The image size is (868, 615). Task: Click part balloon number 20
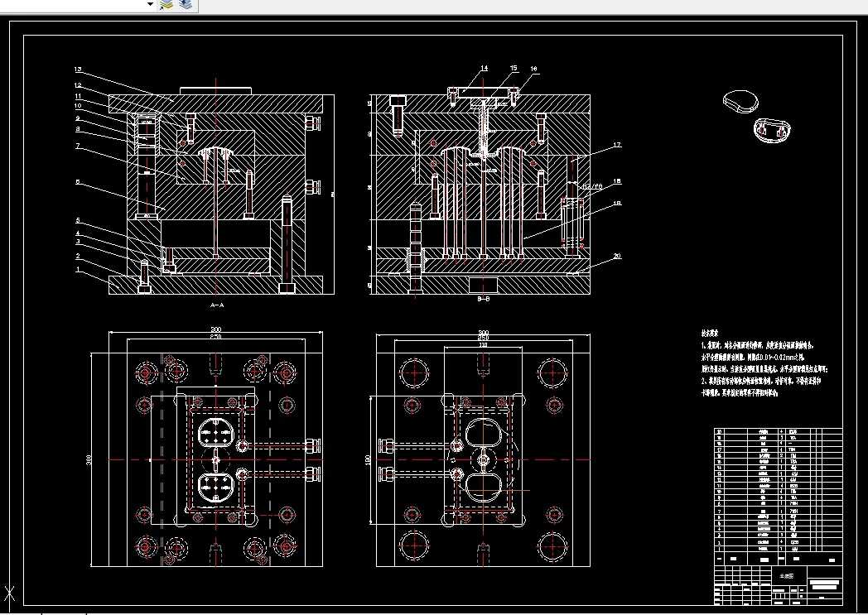click(x=617, y=256)
